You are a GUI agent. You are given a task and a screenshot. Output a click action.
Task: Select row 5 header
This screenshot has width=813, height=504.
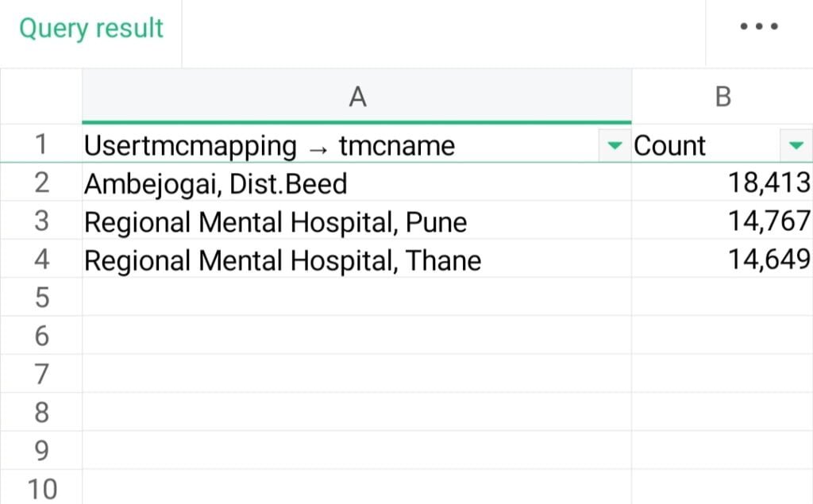click(x=41, y=297)
